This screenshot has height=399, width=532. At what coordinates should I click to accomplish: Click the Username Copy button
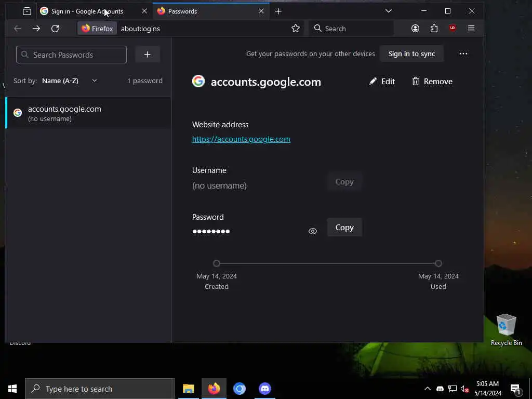coord(344,182)
